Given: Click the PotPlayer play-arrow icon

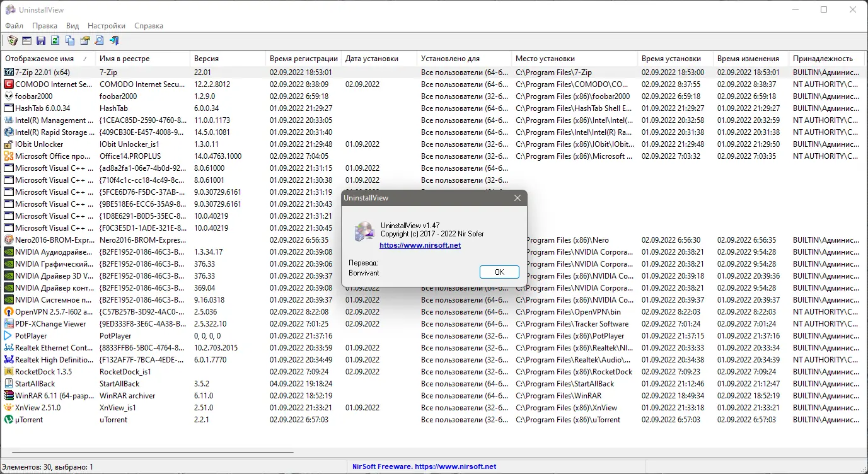Looking at the screenshot, I should [9, 336].
